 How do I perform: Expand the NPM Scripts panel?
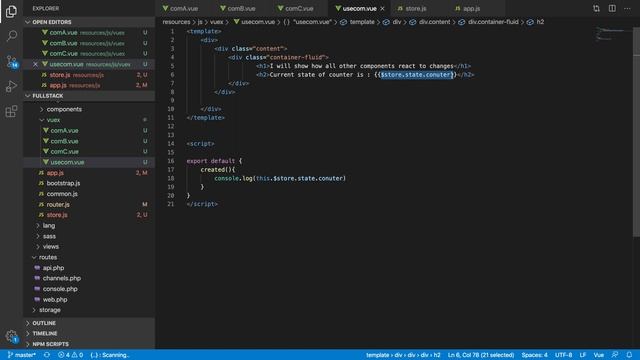click(x=89, y=344)
